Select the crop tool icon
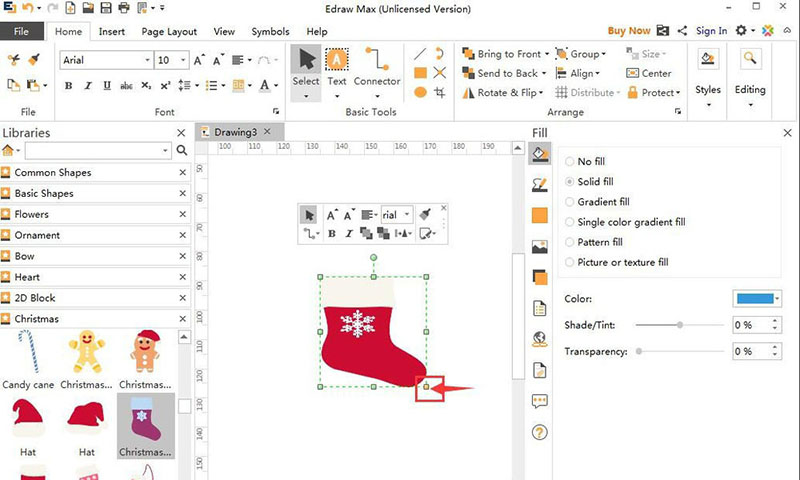800x480 pixels. 439,92
